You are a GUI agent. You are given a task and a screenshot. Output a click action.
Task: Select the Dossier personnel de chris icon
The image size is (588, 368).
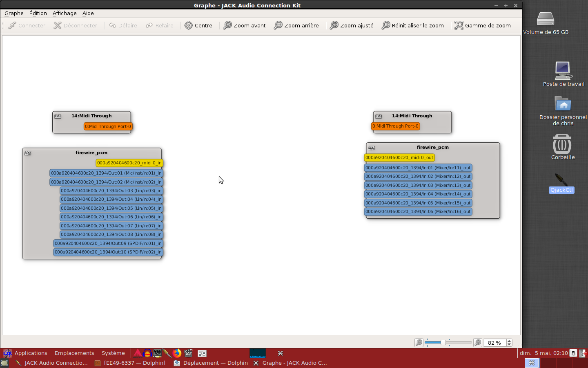point(563,111)
